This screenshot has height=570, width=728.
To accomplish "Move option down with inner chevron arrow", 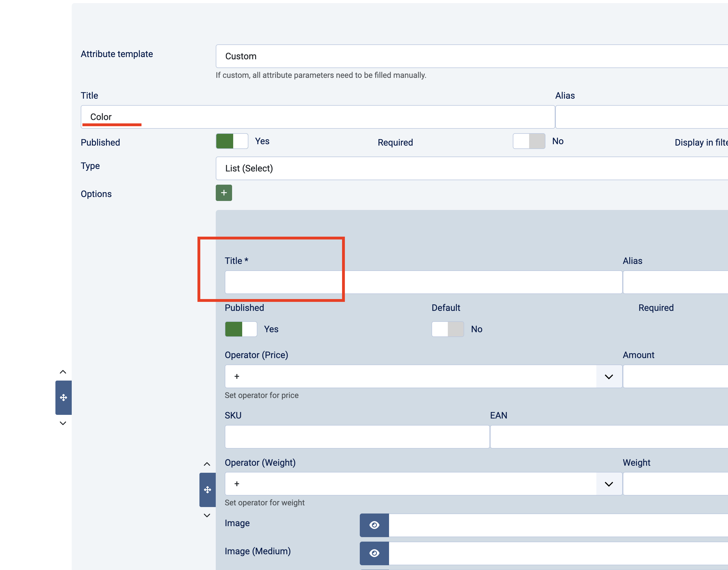I will 207,515.
